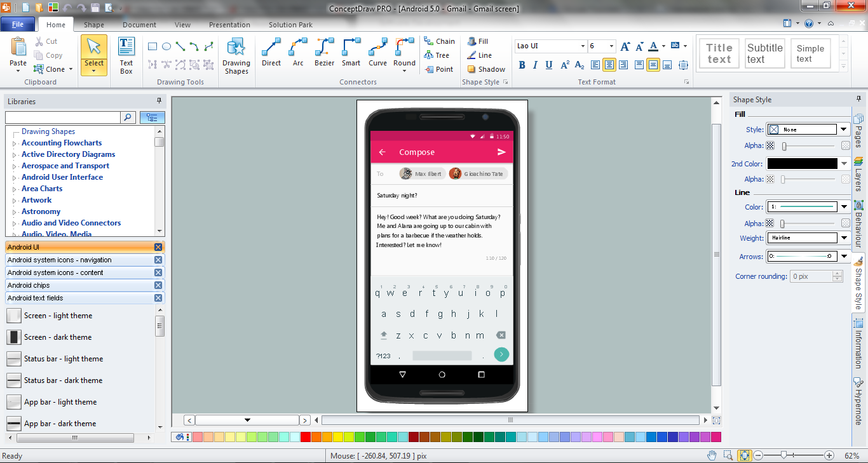Apply subscript formatting
868x463 pixels.
coord(579,65)
